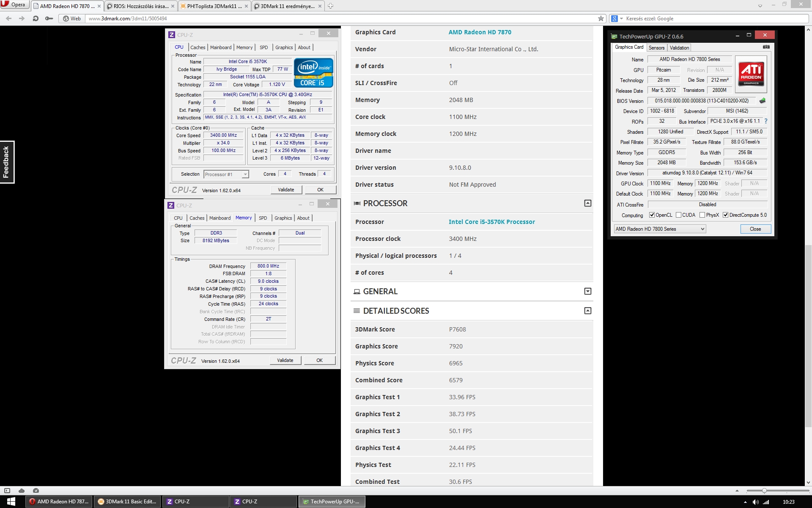Click the BIOS save chip icon
Screen dimensions: 812x508
(763, 101)
